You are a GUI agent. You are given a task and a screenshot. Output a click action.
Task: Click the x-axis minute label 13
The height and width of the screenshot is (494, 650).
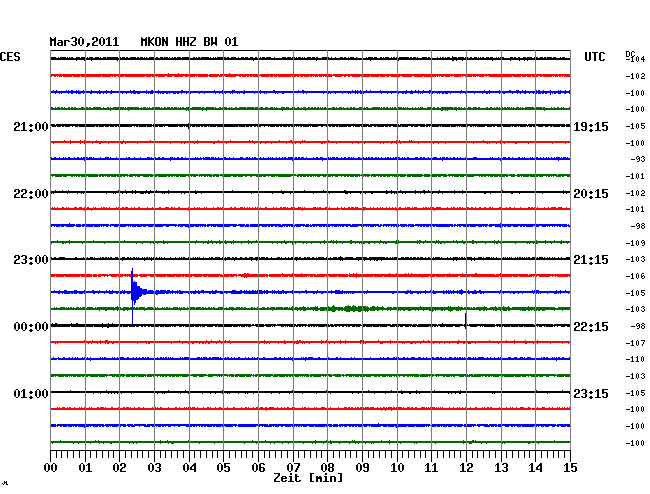point(501,468)
